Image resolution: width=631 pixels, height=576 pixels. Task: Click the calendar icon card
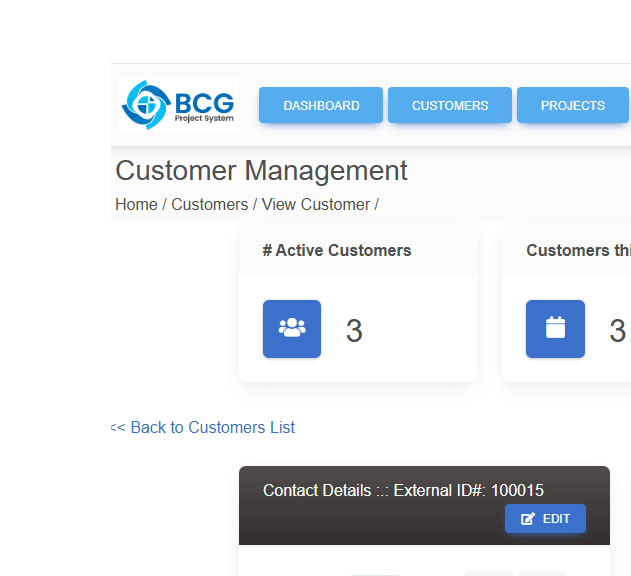[x=555, y=329]
